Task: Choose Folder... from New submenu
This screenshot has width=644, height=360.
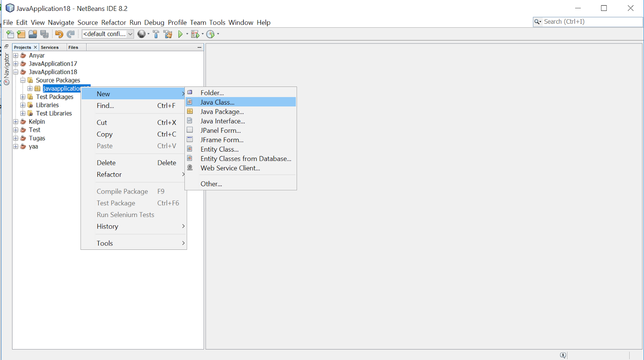Action: 241,93
